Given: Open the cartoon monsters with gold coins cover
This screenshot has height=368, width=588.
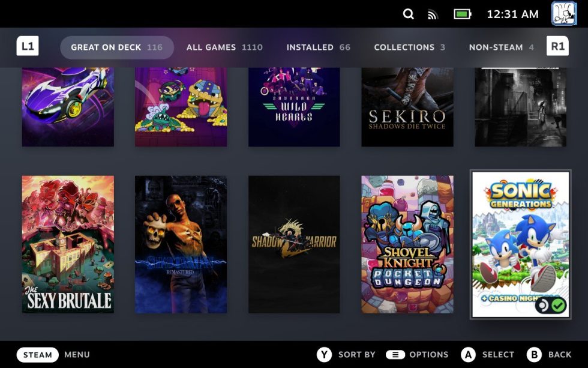Looking at the screenshot, I should [x=181, y=107].
